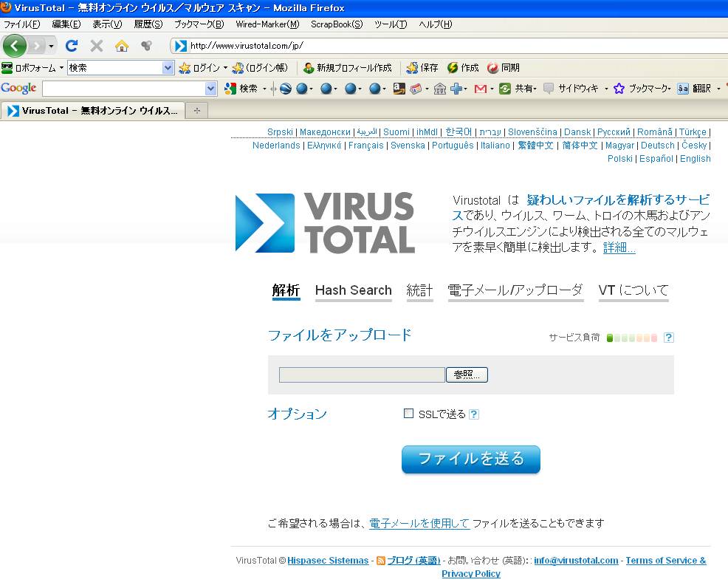Enable the SSLで送る checkbox
This screenshot has height=588, width=728.
pos(408,414)
